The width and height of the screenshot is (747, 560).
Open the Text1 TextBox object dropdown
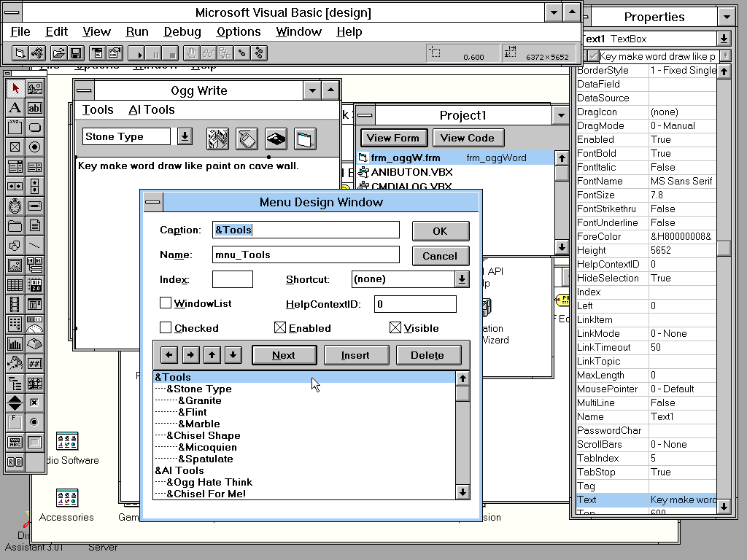[x=724, y=39]
